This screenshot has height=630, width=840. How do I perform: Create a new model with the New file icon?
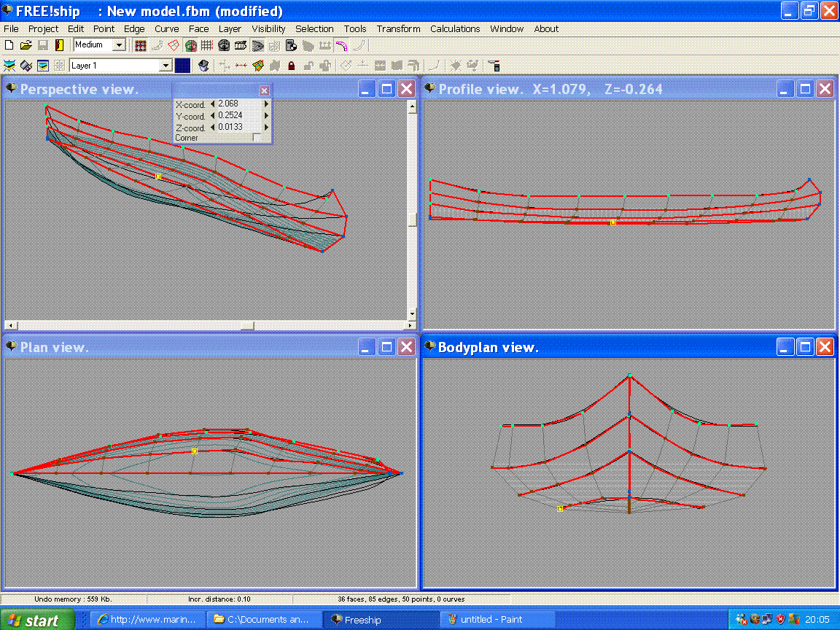[x=9, y=45]
